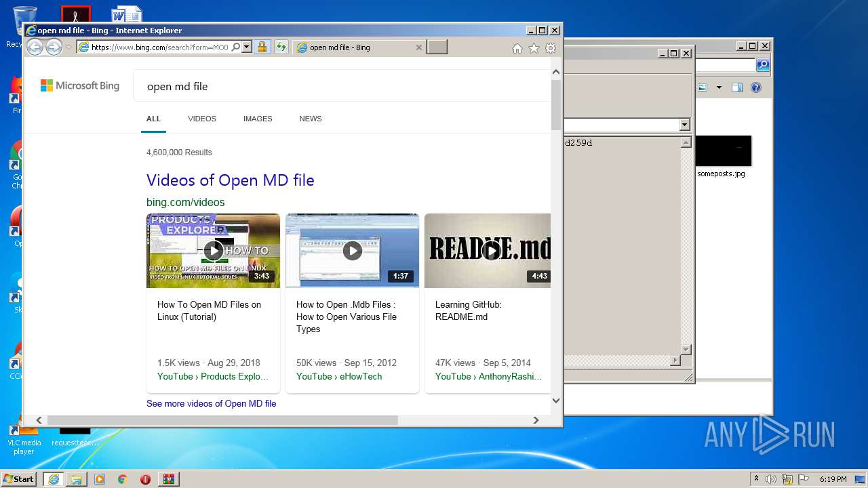Switch to the NEWS results tab
This screenshot has height=488, width=868.
pos(311,119)
